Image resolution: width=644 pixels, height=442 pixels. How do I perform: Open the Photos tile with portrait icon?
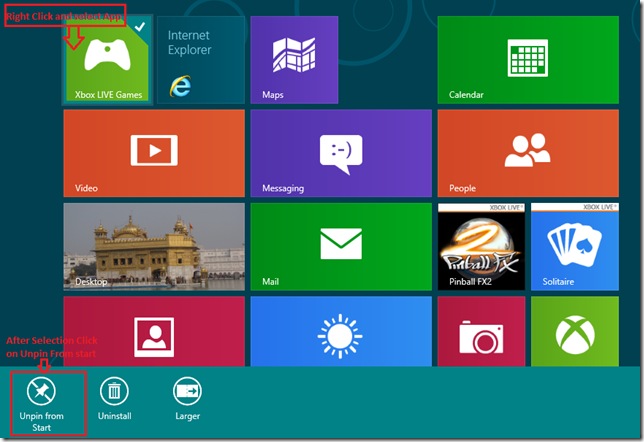pos(154,332)
